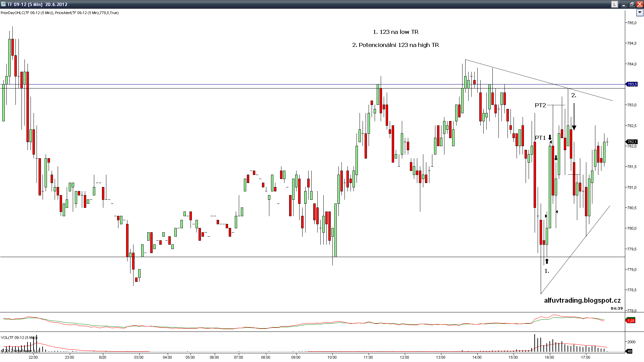Viewport: 644px width, 362px height.
Task: Open the dropdown arrow below the close button
Action: (x=640, y=13)
